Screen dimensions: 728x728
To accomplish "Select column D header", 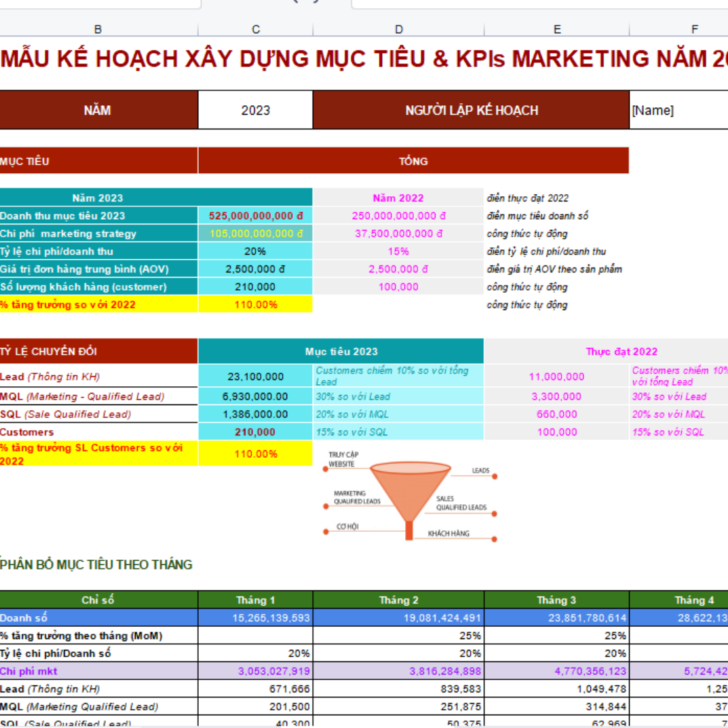I will 398,29.
